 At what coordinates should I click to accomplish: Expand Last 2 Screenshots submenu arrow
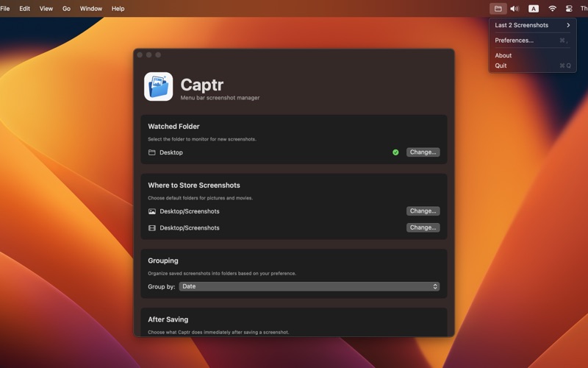tap(568, 25)
